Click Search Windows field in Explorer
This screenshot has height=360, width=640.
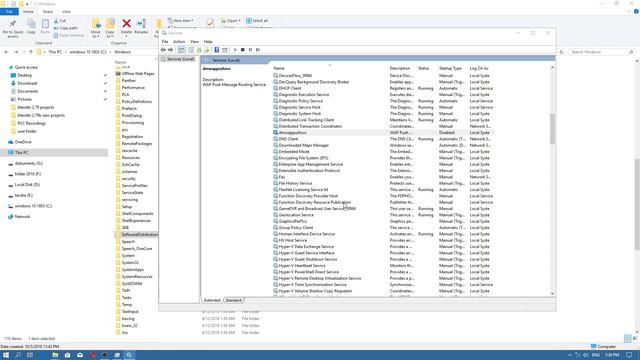click(600, 52)
